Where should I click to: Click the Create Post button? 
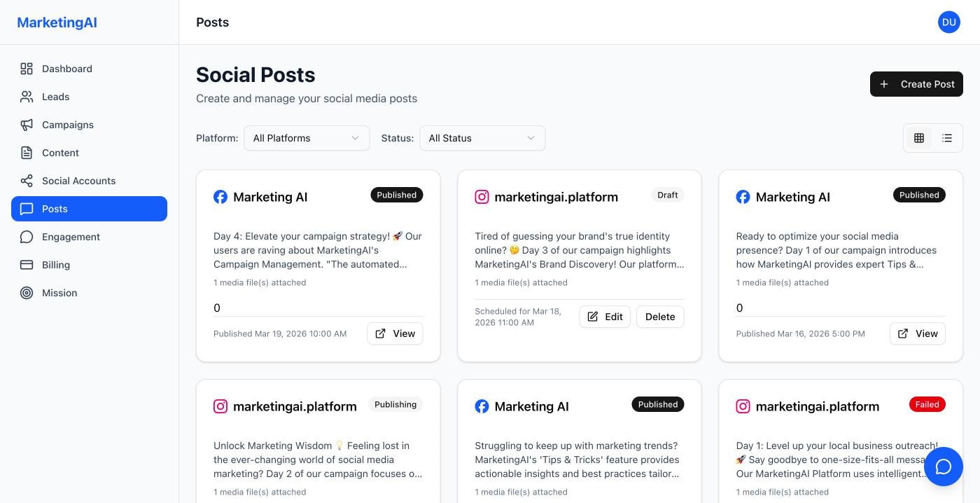(916, 84)
